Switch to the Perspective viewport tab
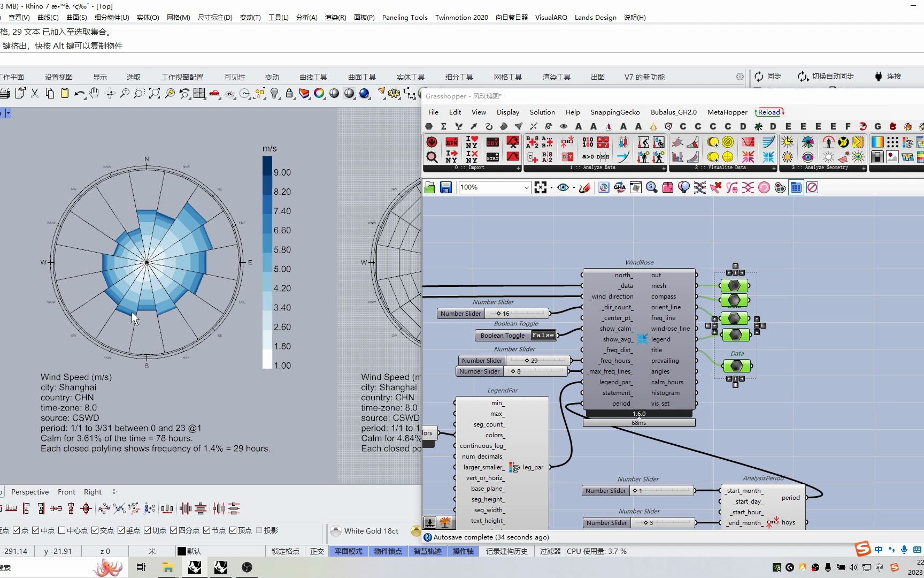The height and width of the screenshot is (578, 924). 30,492
